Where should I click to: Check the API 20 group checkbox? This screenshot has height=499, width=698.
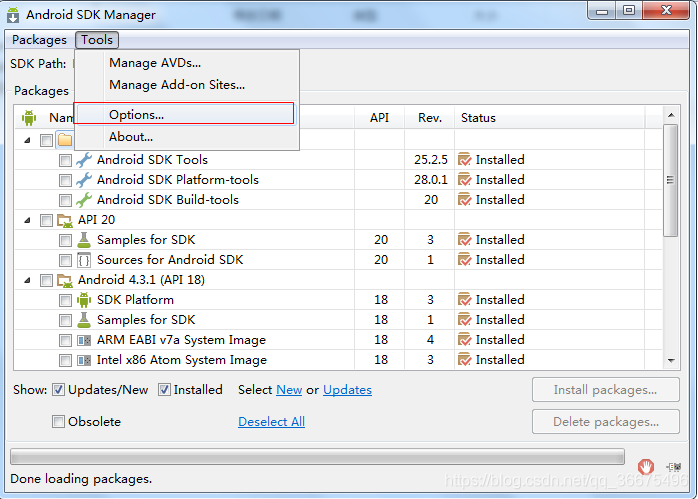tap(46, 220)
